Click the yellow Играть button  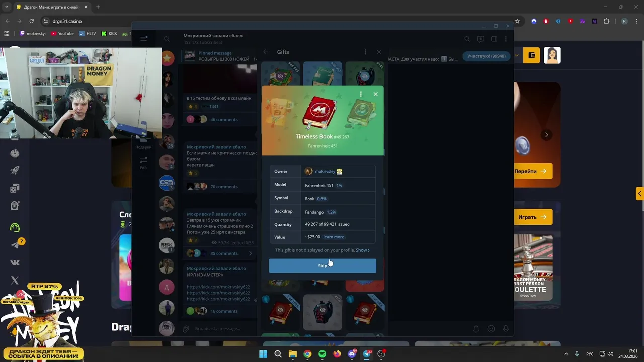tap(533, 217)
